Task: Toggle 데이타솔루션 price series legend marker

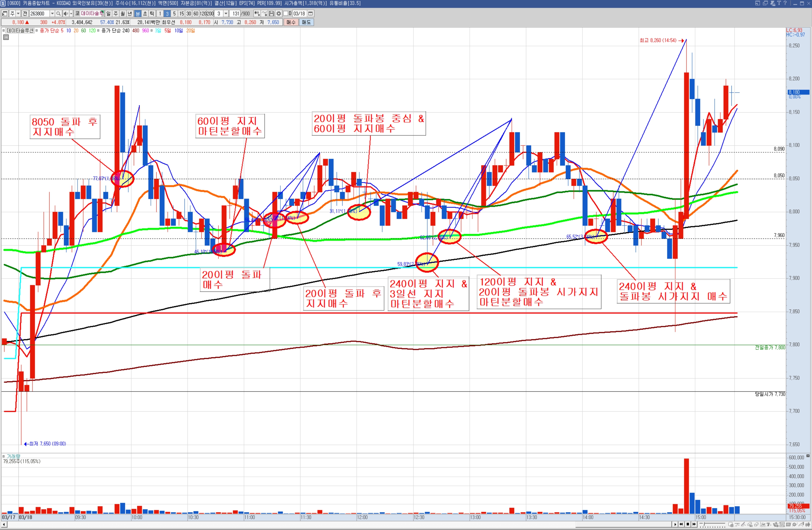Action: pyautogui.click(x=4, y=31)
